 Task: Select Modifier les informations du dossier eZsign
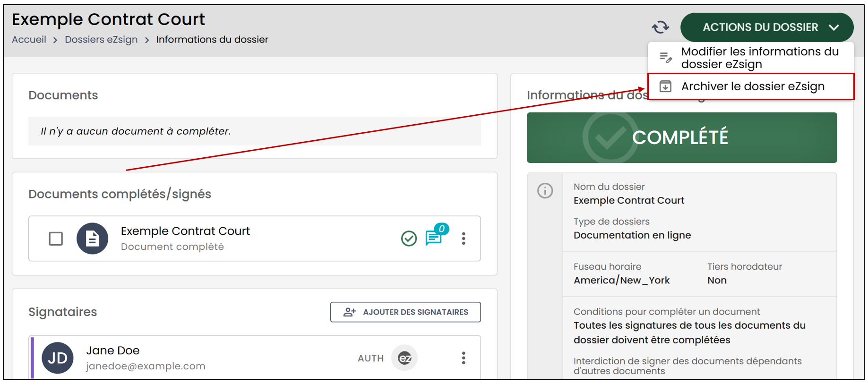pos(751,58)
